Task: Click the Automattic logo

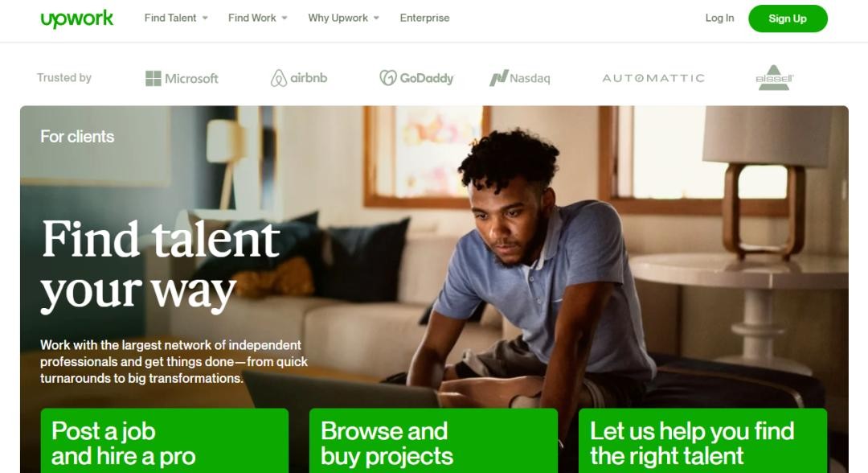Action: [653, 78]
